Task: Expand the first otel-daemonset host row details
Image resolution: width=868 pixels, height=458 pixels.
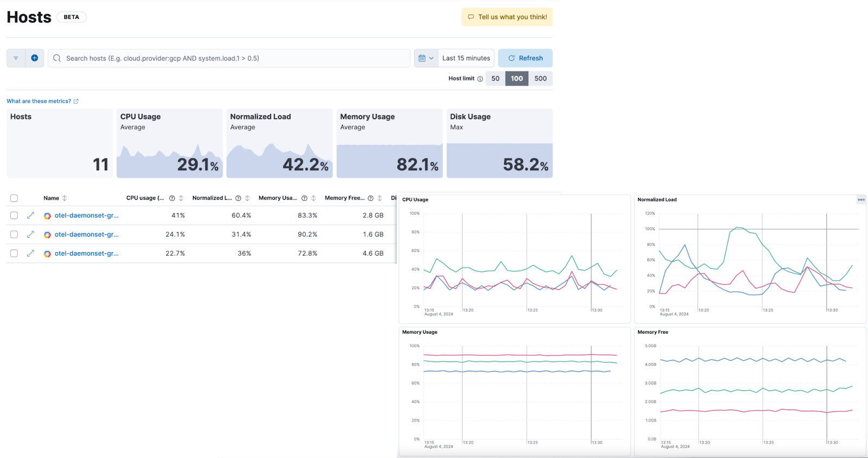Action: [x=31, y=215]
